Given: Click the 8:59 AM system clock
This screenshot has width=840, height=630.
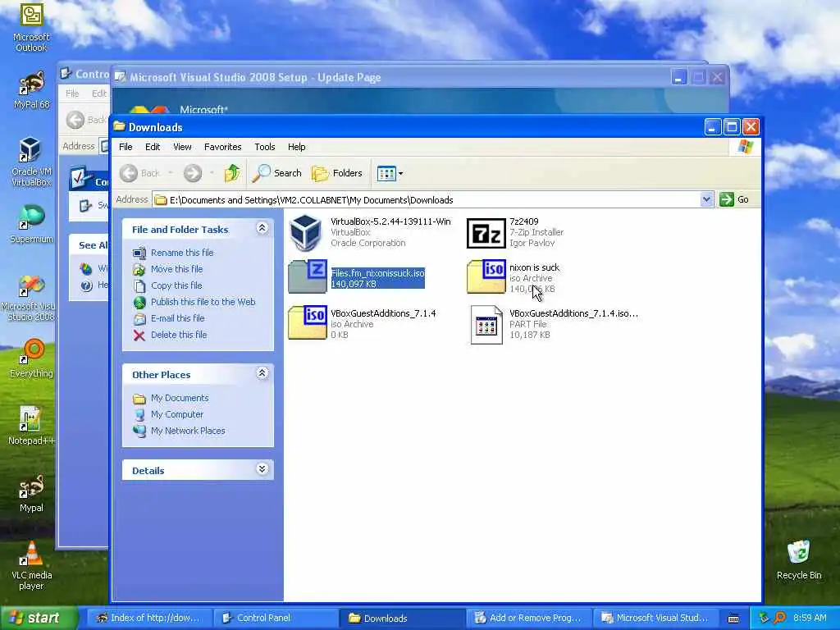Looking at the screenshot, I should tap(810, 618).
